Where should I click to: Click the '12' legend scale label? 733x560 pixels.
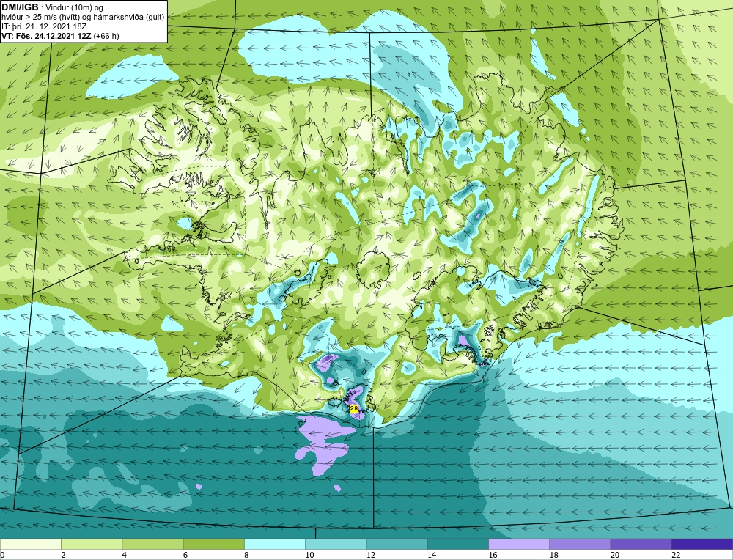(371, 555)
